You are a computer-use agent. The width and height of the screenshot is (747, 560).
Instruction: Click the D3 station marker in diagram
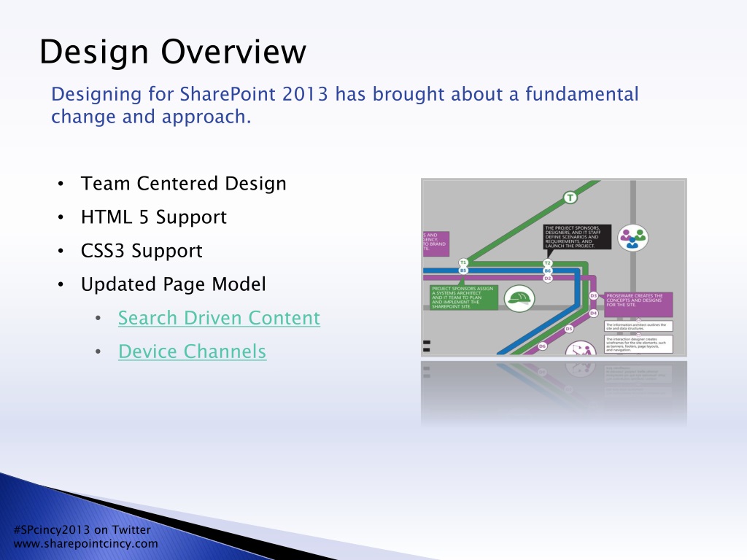(x=594, y=296)
